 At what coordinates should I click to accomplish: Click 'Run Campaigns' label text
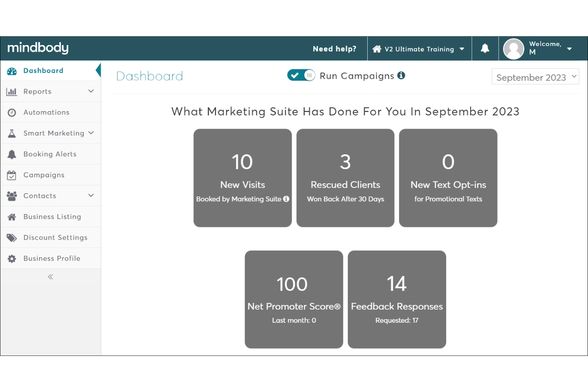357,76
